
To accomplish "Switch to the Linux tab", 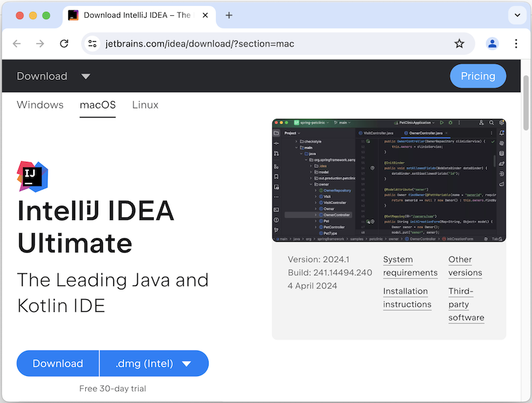I will (x=145, y=105).
